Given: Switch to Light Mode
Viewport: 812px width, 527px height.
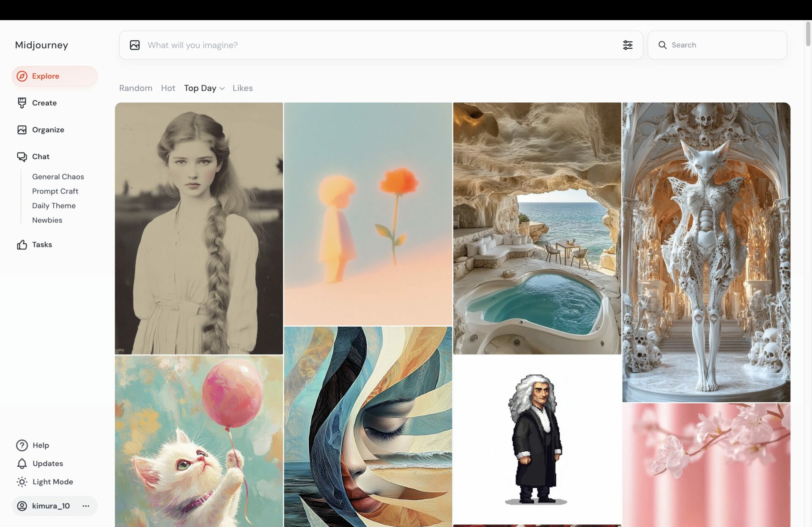Looking at the screenshot, I should tap(22, 482).
